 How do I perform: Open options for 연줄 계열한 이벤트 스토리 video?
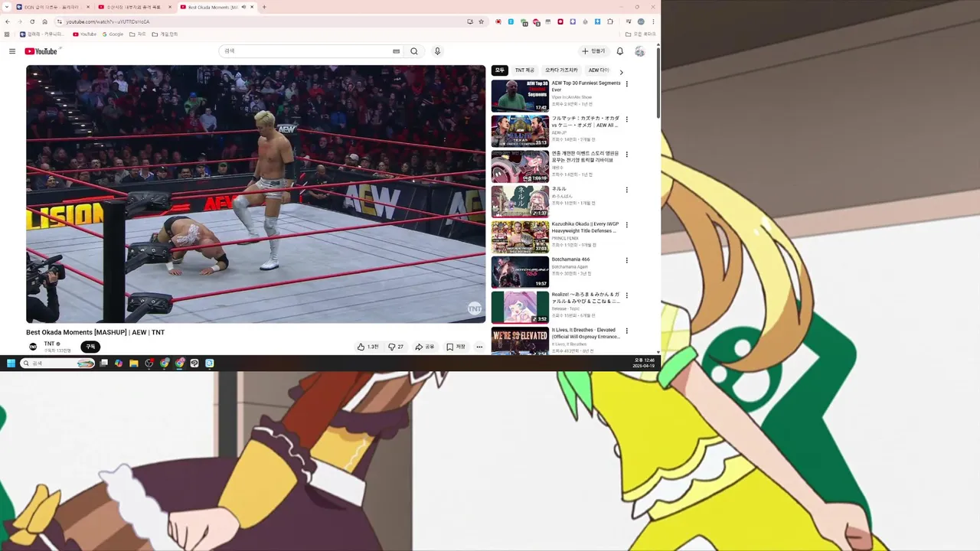click(x=627, y=155)
